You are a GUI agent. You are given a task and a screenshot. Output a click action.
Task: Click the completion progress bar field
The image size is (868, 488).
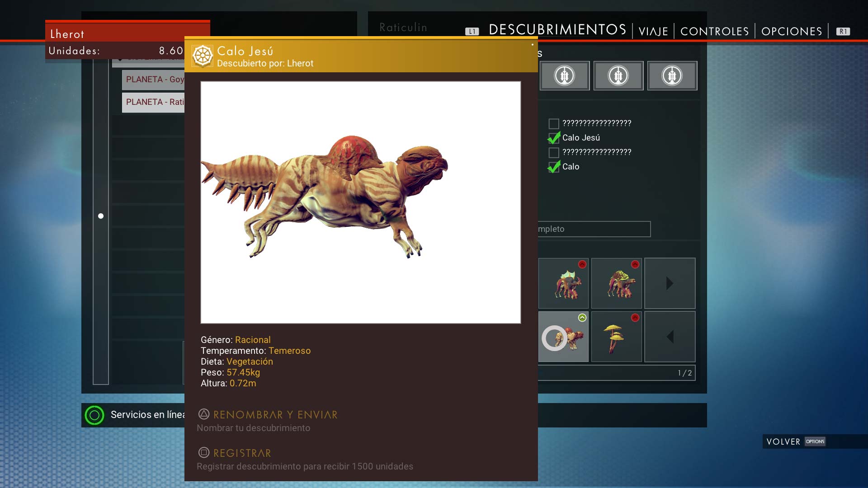(594, 229)
